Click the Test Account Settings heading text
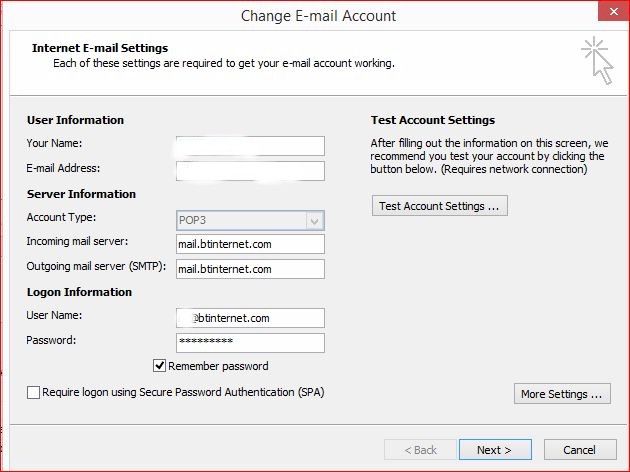 tap(433, 120)
